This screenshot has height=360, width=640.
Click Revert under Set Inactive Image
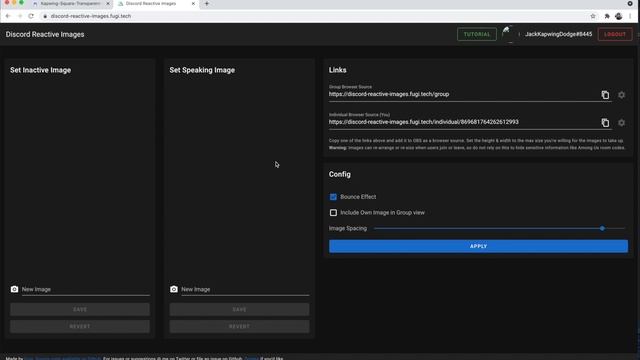click(80, 327)
